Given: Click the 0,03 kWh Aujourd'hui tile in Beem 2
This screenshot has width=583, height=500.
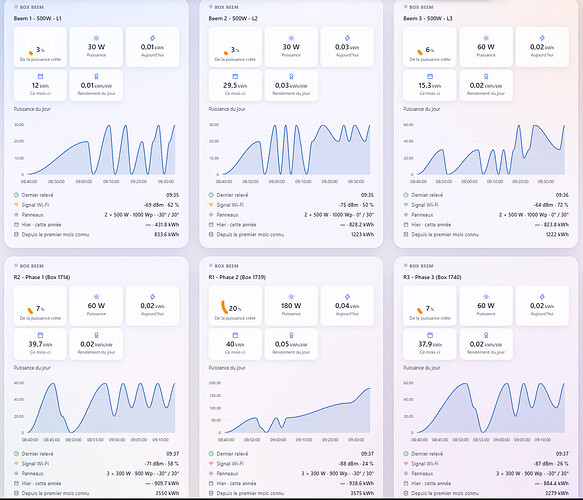Looking at the screenshot, I should click(x=347, y=47).
